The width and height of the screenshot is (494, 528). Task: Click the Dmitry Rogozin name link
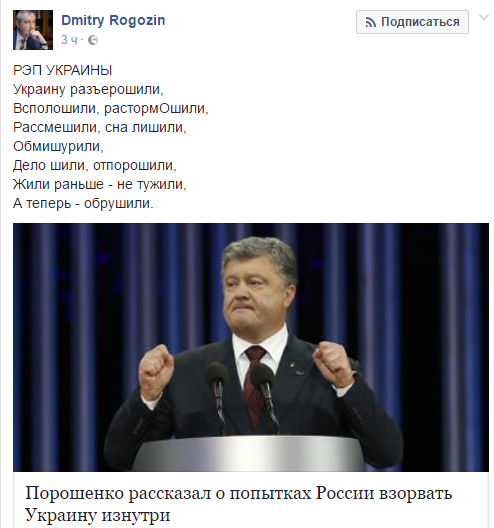tap(113, 21)
